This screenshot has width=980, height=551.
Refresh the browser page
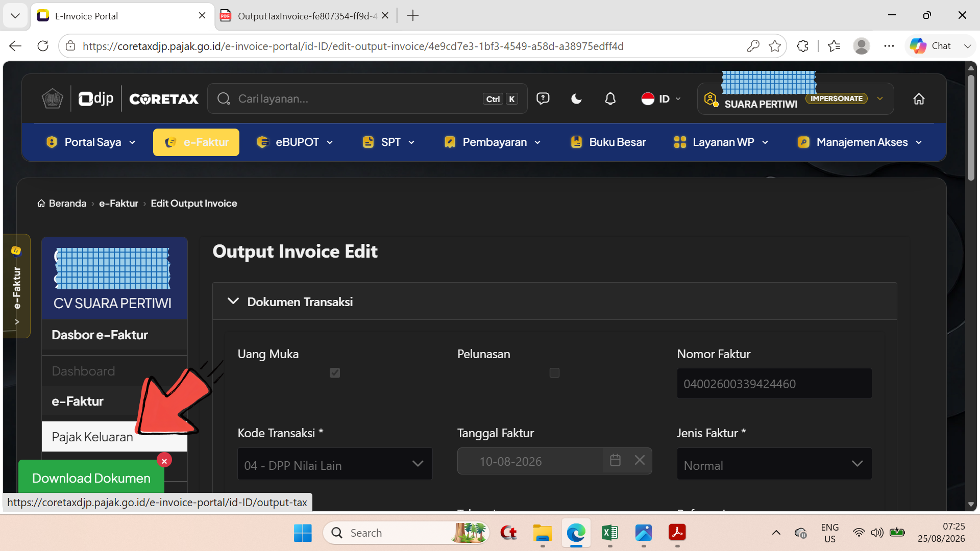point(43,46)
